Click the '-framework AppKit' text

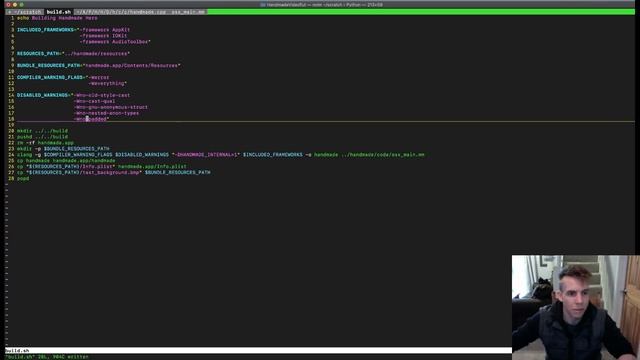[105, 30]
